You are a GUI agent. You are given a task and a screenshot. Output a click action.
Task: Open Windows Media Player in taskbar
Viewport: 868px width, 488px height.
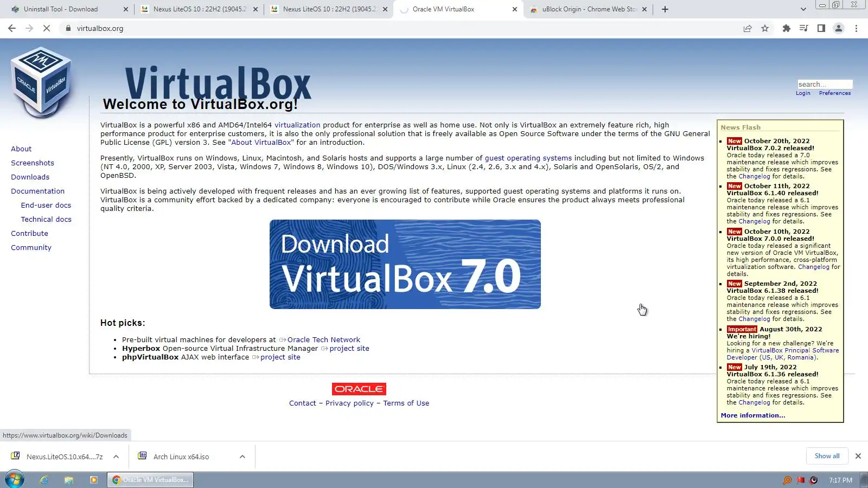[x=94, y=480]
